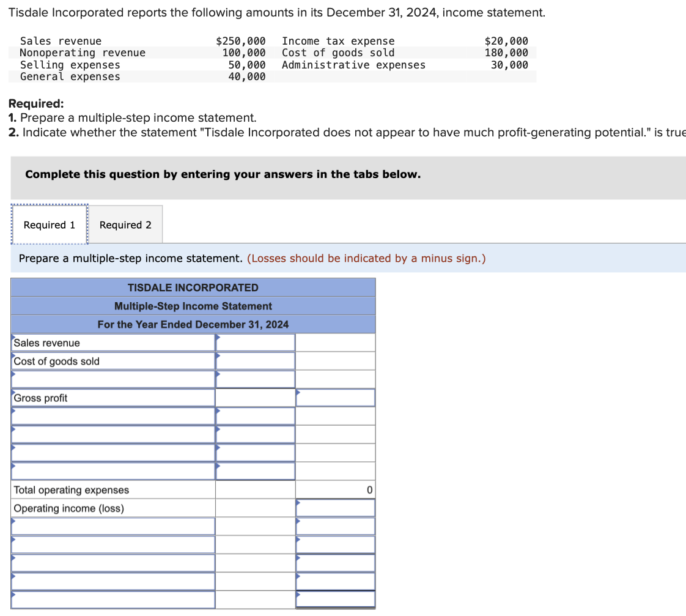Click the amount field beside Cost of goods sold
Viewport: 686px width, 616px height.
point(255,360)
